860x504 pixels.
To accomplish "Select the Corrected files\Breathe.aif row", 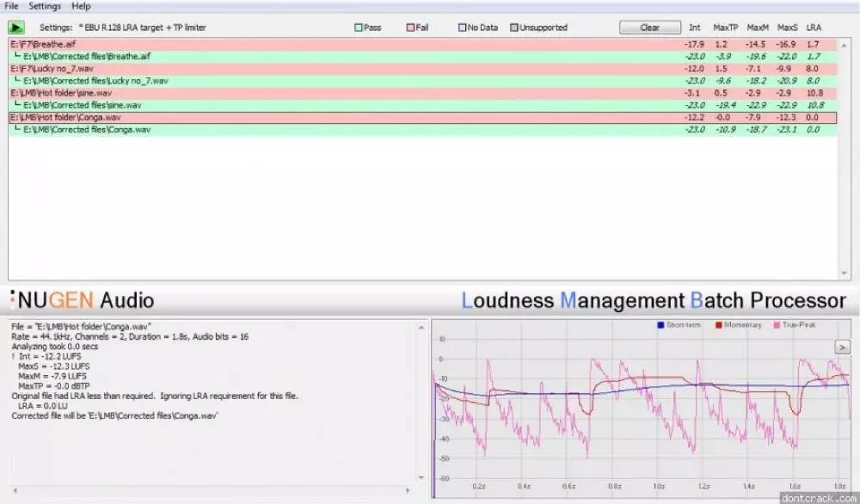I will pos(423,57).
